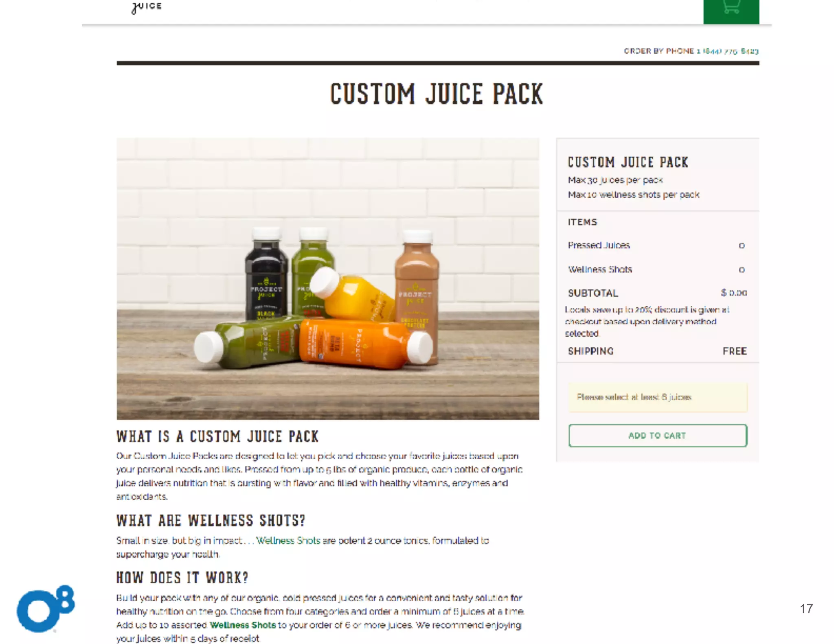Click the What Are Wellness Shots heading

(211, 521)
